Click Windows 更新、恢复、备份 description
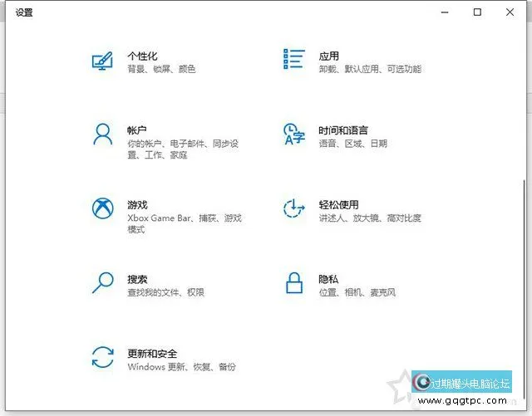Viewport: 532px width, 416px height. 182,367
